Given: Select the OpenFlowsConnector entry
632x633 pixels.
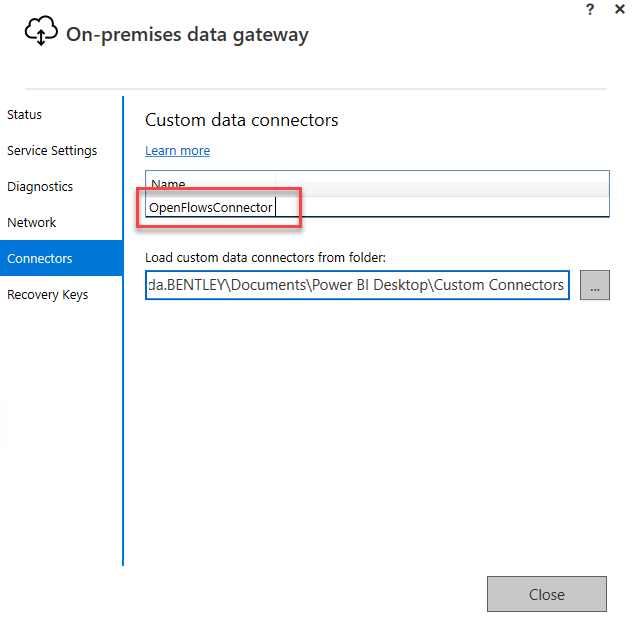Looking at the screenshot, I should 210,208.
